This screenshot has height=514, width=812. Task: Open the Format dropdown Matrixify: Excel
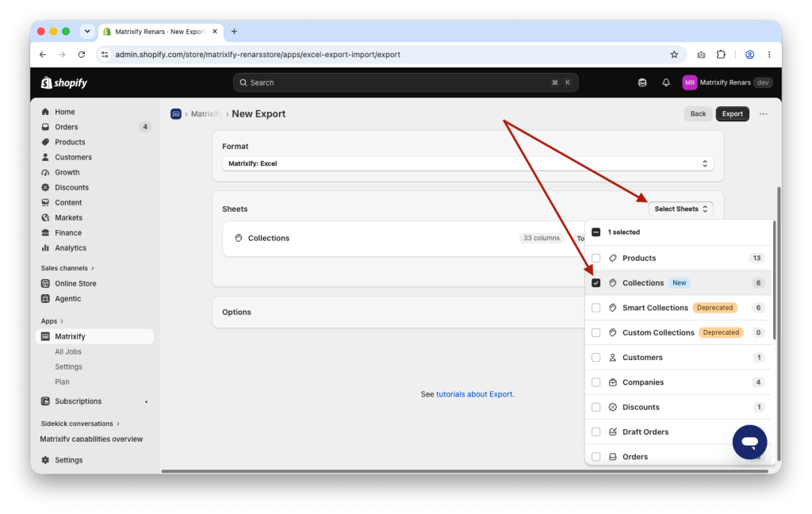tap(468, 163)
